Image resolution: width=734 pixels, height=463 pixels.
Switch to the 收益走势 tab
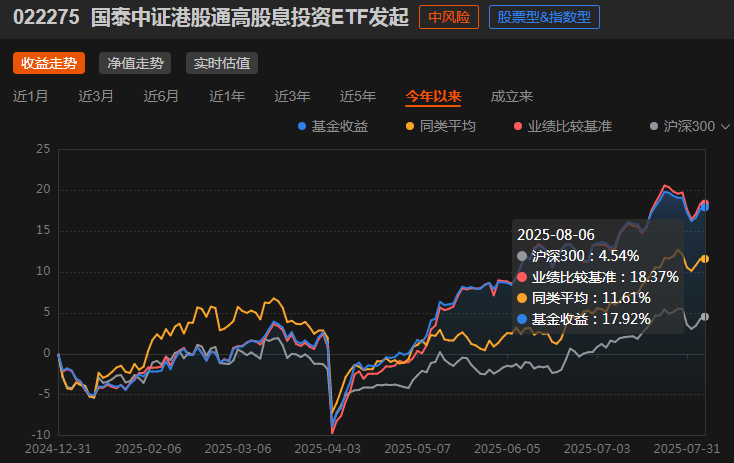click(49, 63)
